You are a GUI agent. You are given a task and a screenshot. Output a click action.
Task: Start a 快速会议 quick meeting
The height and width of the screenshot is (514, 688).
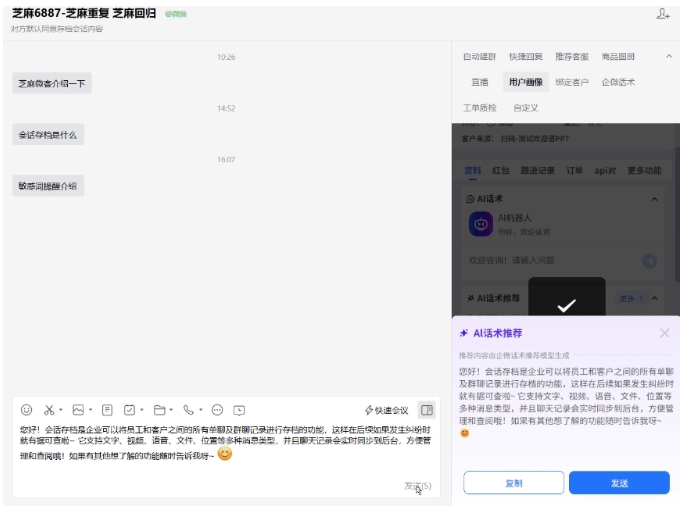coord(386,410)
